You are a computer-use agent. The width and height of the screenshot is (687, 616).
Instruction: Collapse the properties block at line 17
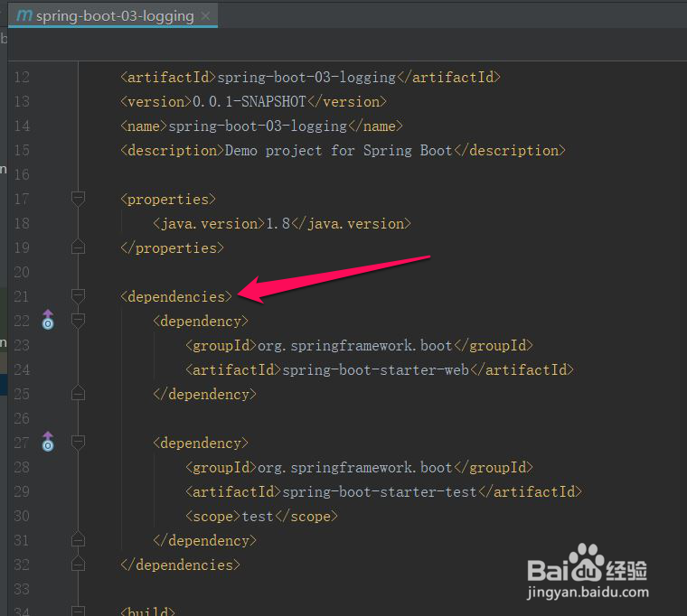[78, 199]
